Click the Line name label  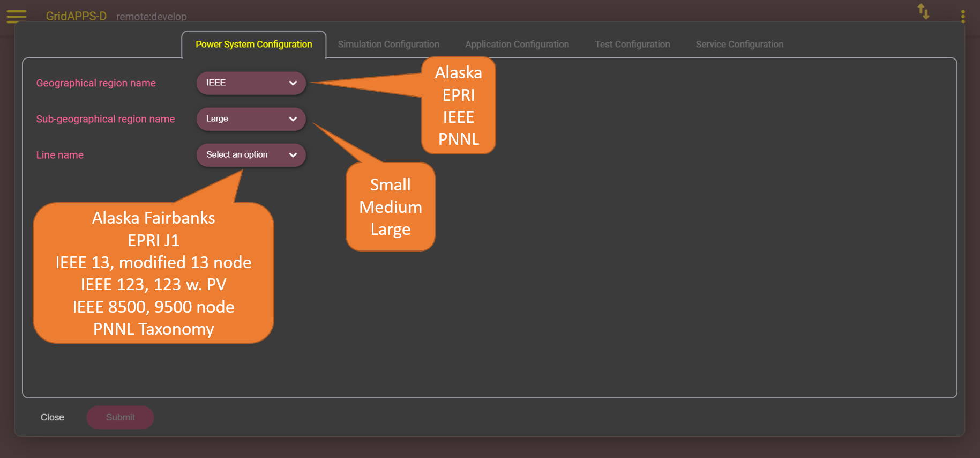pyautogui.click(x=60, y=155)
